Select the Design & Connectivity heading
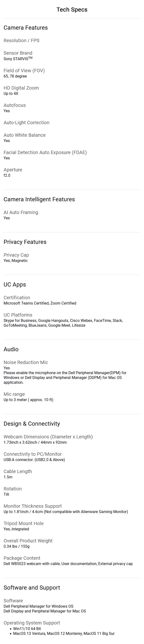The width and height of the screenshot is (144, 644). pyautogui.click(x=32, y=424)
